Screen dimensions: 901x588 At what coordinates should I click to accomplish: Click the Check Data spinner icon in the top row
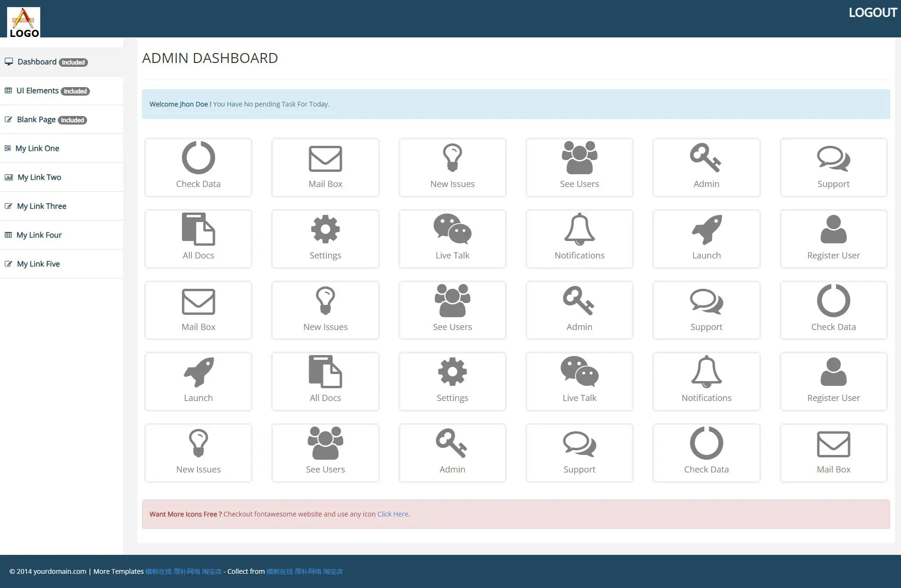tap(198, 158)
